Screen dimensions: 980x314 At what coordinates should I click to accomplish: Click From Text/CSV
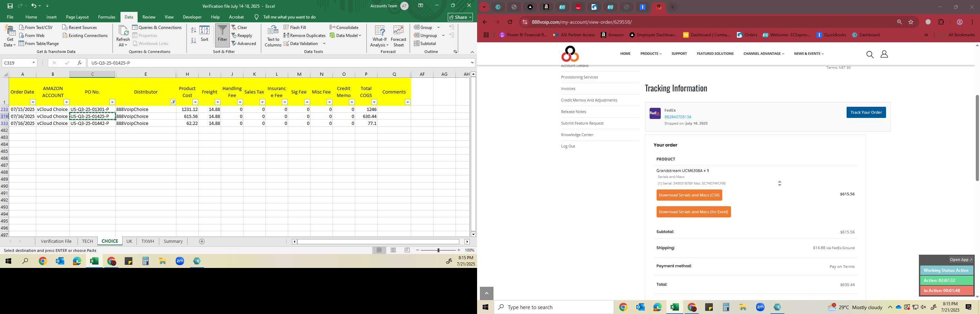pos(36,27)
